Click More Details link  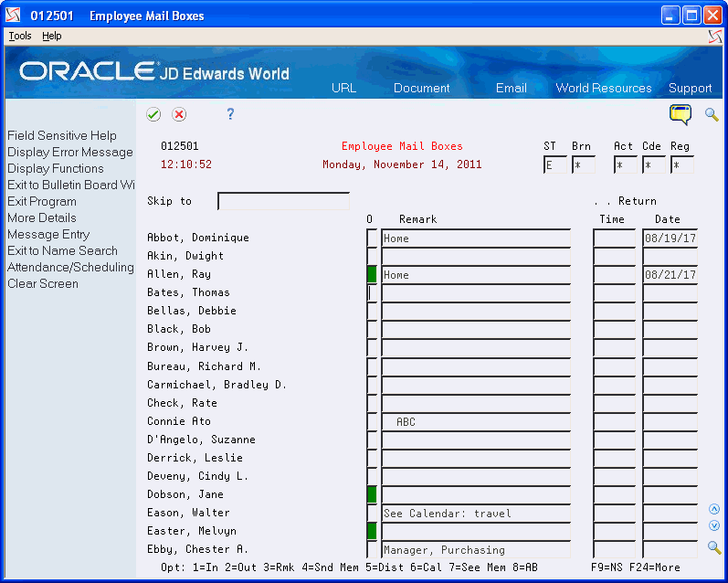(x=42, y=217)
